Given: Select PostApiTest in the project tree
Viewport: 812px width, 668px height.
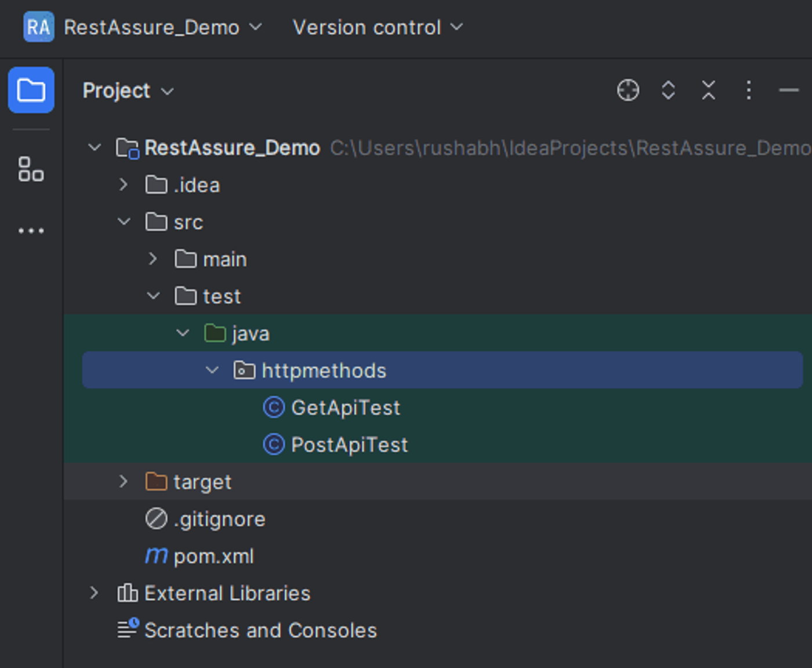Looking at the screenshot, I should pyautogui.click(x=350, y=445).
